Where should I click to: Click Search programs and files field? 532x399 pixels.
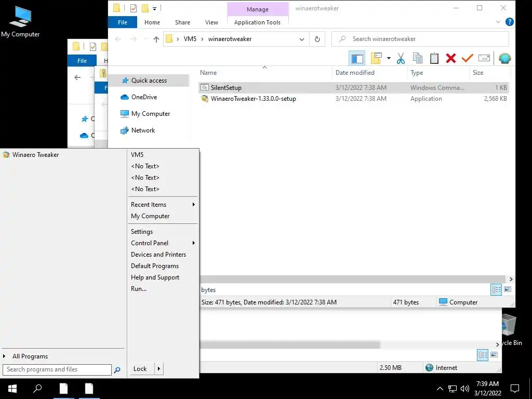[57, 369]
